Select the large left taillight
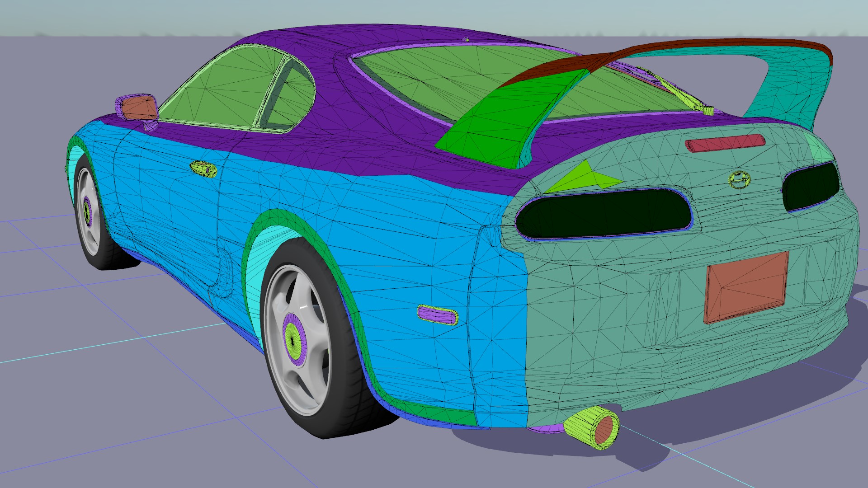 [604, 215]
